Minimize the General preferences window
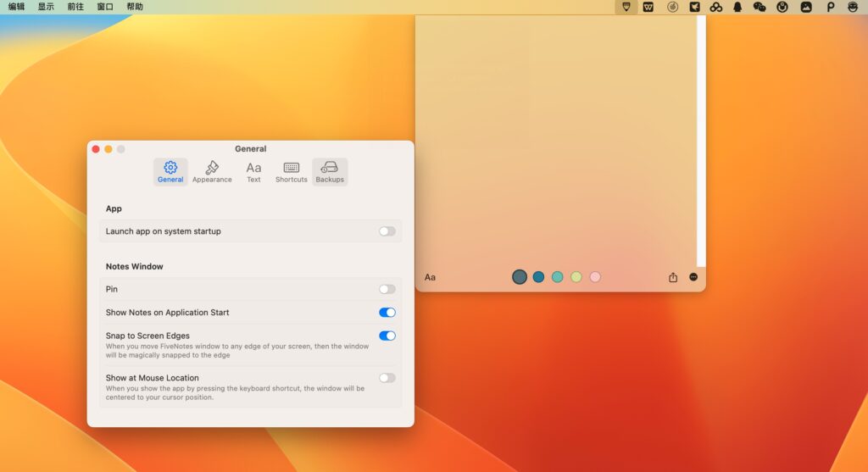This screenshot has height=472, width=868. pos(108,149)
